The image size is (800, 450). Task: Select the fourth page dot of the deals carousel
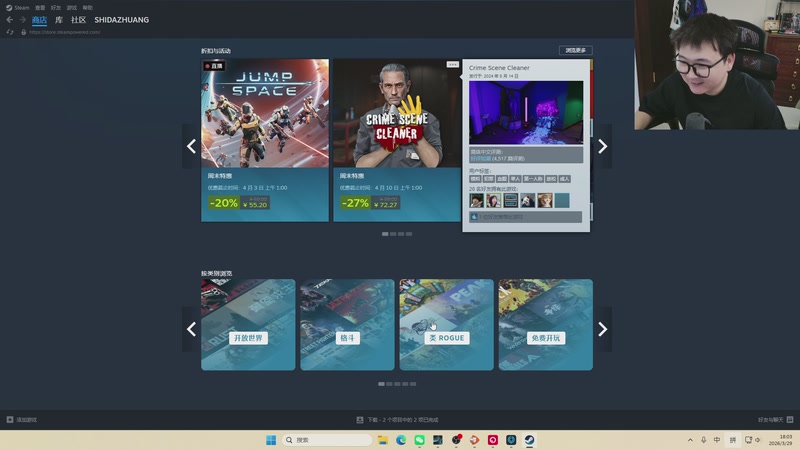click(x=409, y=234)
